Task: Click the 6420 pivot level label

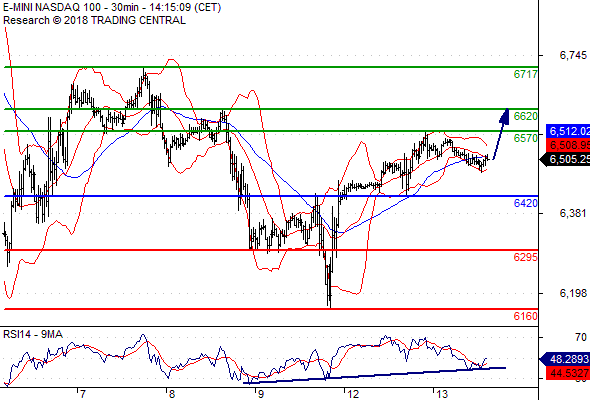Action: (525, 203)
